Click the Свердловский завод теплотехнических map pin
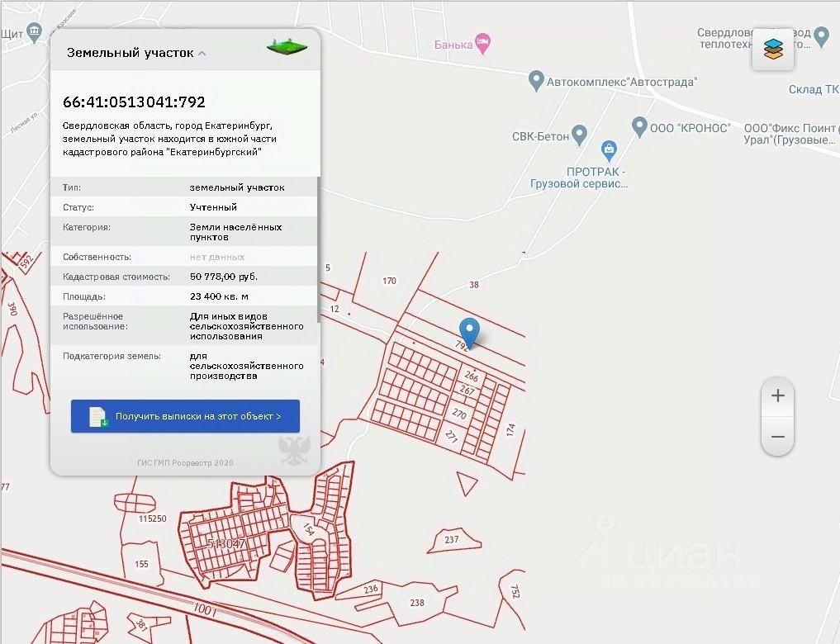This screenshot has height=644, width=840. click(x=821, y=37)
